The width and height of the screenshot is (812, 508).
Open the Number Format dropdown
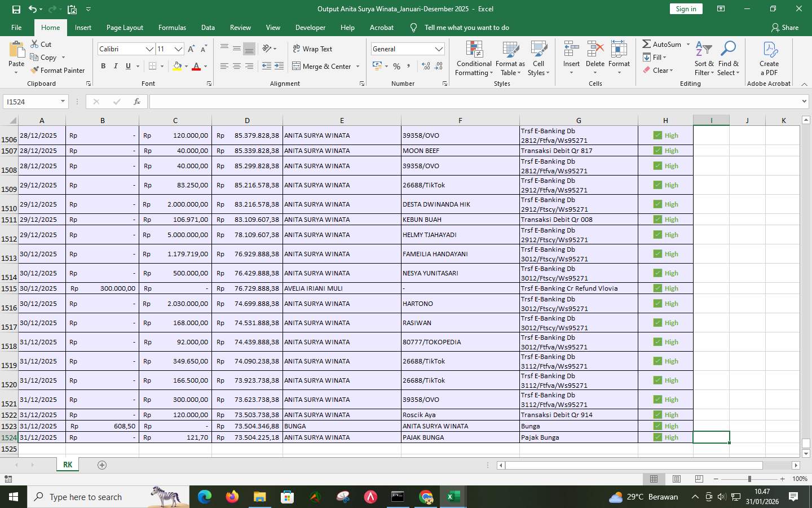pos(439,49)
